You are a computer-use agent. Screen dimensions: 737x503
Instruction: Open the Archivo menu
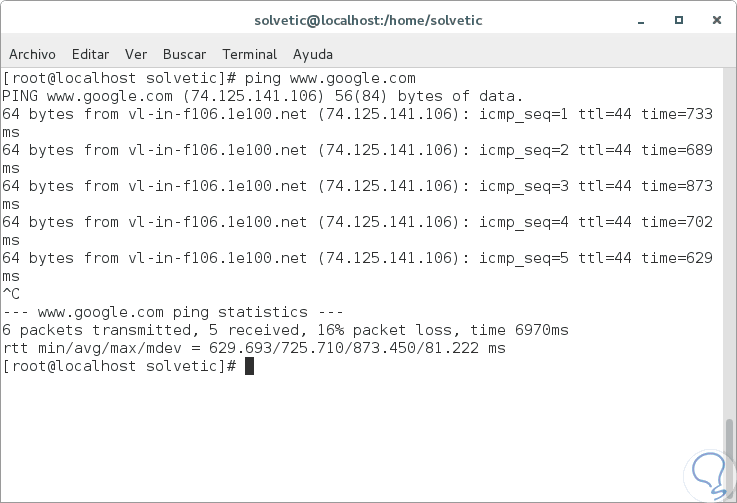(32, 54)
